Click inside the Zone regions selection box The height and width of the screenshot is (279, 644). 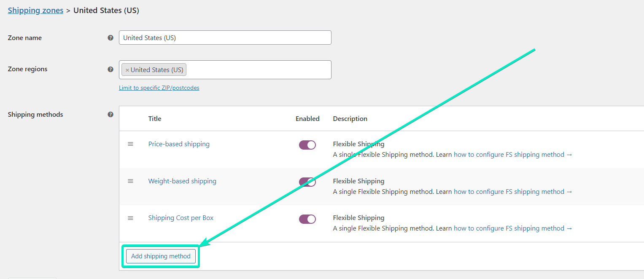[x=257, y=70]
